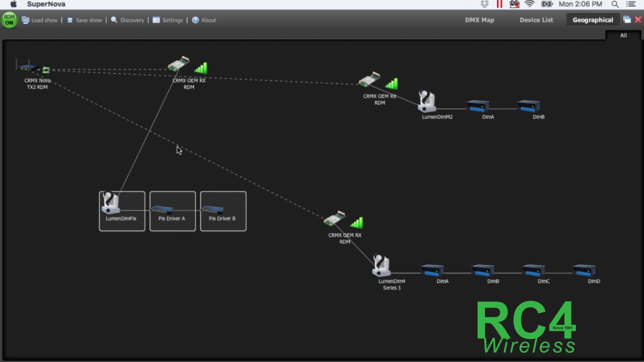Click the battery status icon

(547, 4)
